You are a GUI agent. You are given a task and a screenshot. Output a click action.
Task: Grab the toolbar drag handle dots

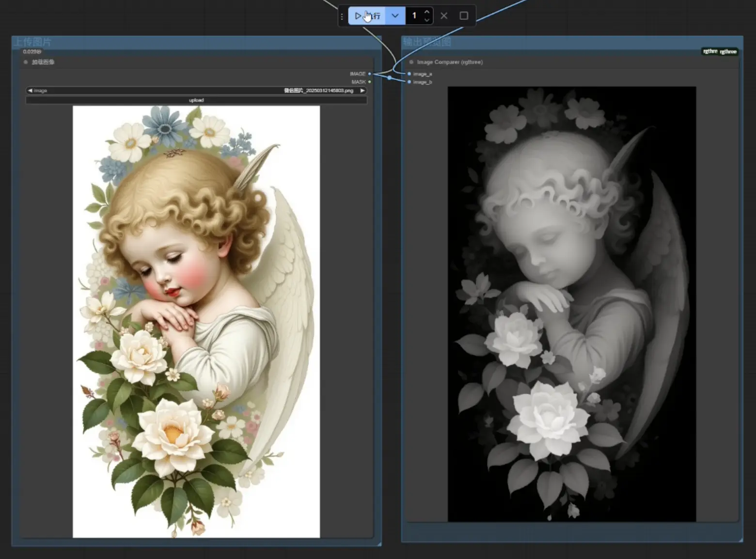click(342, 16)
